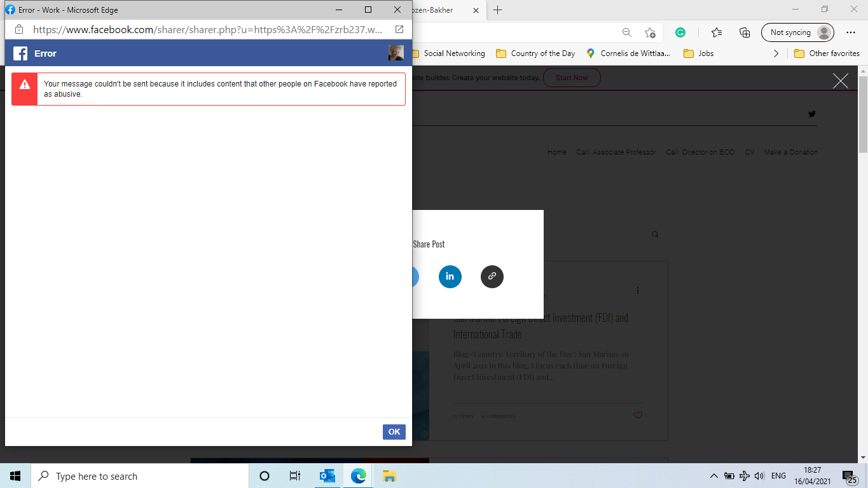Viewport: 868px width, 488px height.
Task: Expand more favorites chevron
Action: (776, 53)
